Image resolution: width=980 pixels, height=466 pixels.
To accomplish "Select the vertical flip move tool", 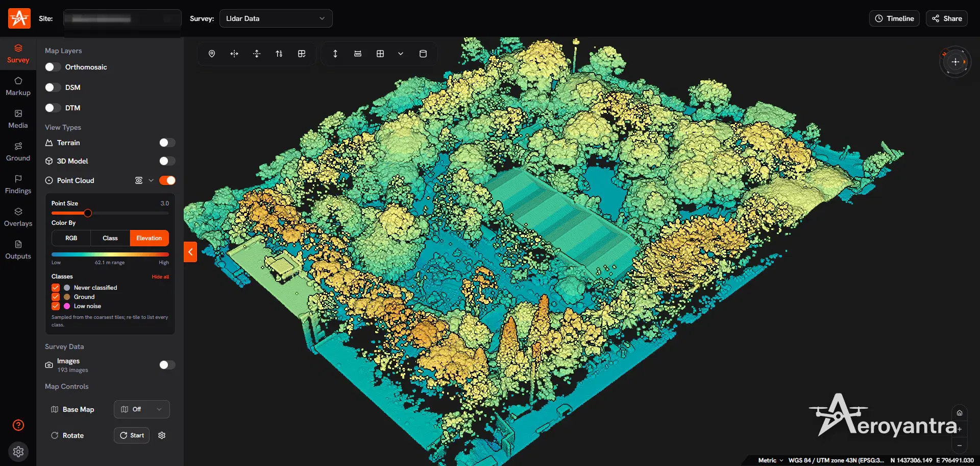I will 257,54.
